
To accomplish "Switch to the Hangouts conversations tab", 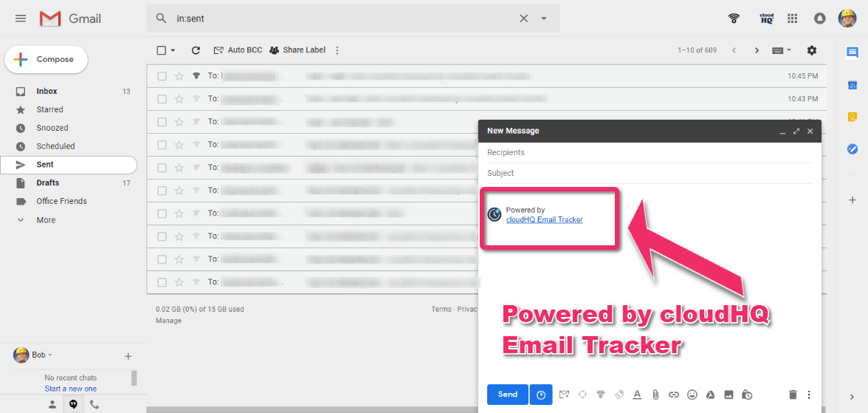I will coord(73,405).
